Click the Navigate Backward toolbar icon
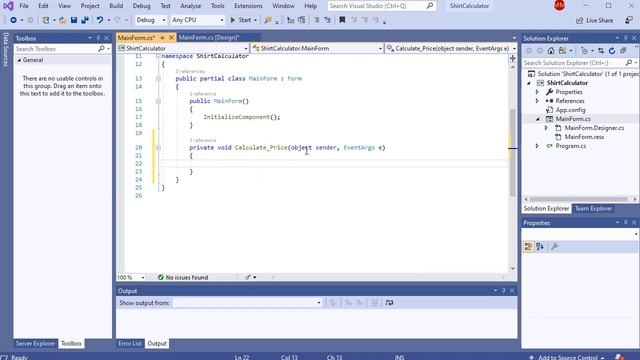The width and height of the screenshot is (640, 360). [13, 20]
